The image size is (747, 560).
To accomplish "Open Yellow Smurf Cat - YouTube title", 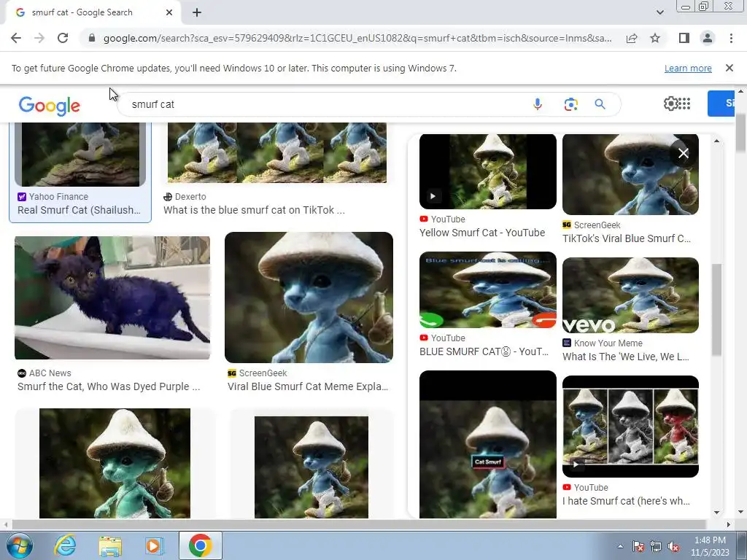I will click(482, 233).
